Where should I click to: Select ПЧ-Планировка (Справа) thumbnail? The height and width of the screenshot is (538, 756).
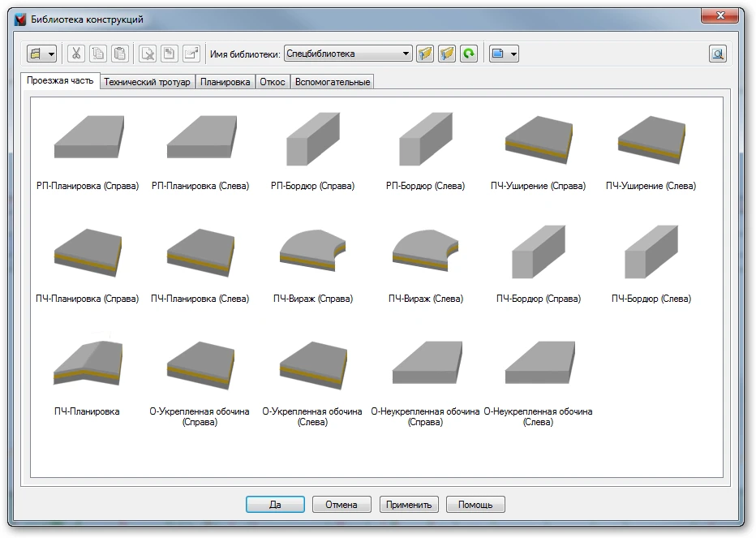88,253
